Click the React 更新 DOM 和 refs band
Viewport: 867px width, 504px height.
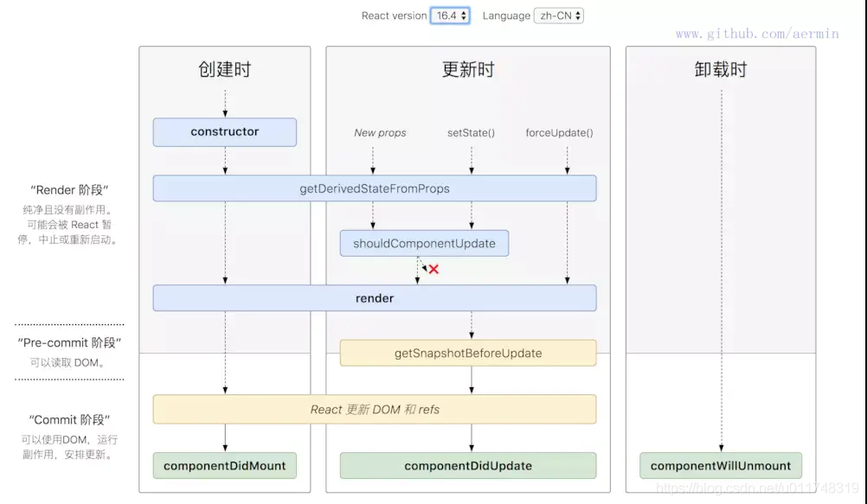(x=375, y=409)
